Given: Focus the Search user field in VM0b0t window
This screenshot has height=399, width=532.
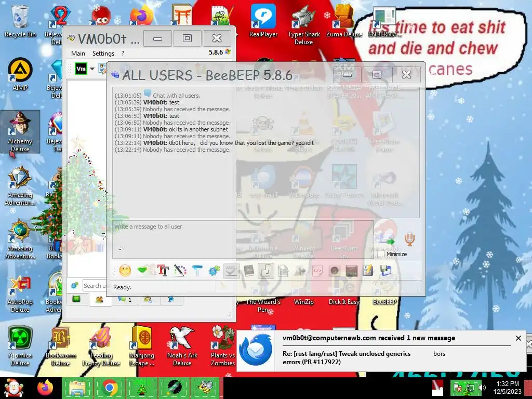Looking at the screenshot, I should tap(95, 286).
